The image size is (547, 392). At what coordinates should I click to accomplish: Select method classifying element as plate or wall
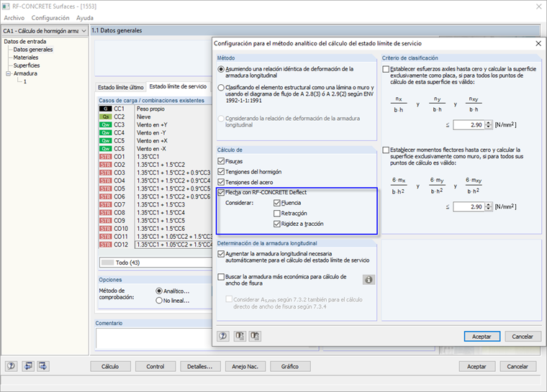(221, 88)
